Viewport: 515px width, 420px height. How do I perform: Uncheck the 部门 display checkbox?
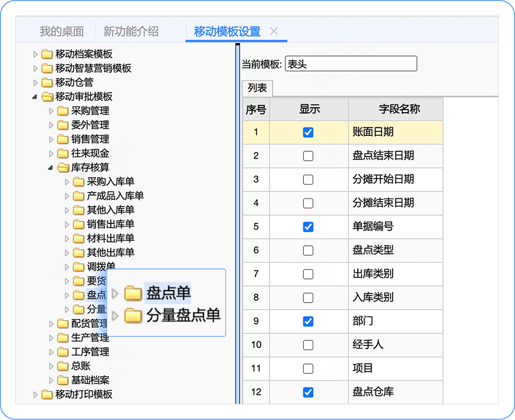(x=308, y=321)
